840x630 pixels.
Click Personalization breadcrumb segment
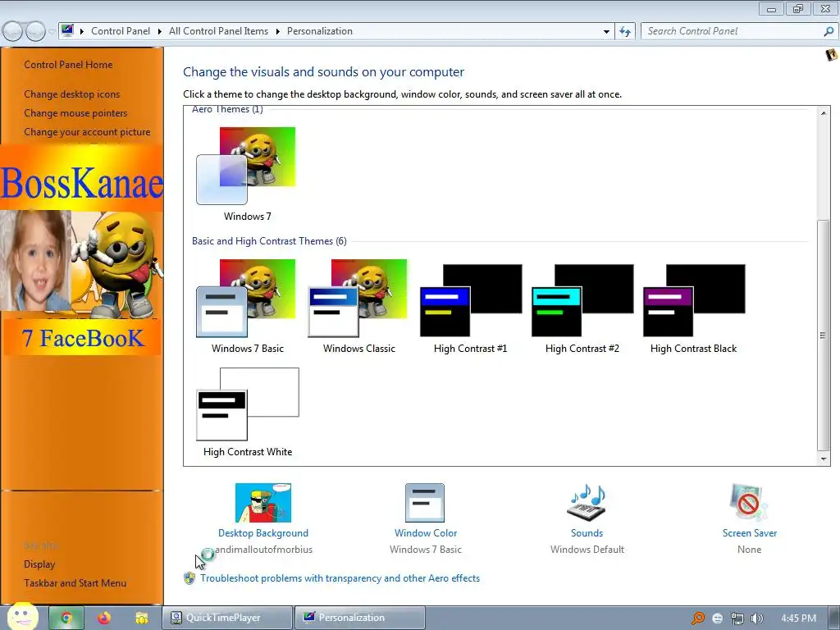[x=320, y=31]
